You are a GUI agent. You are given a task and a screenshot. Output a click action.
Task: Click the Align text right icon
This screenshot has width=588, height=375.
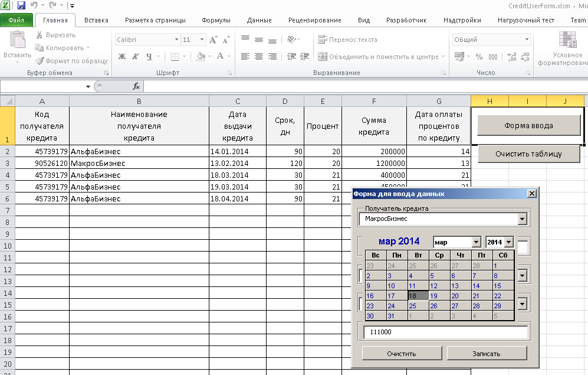(272, 56)
